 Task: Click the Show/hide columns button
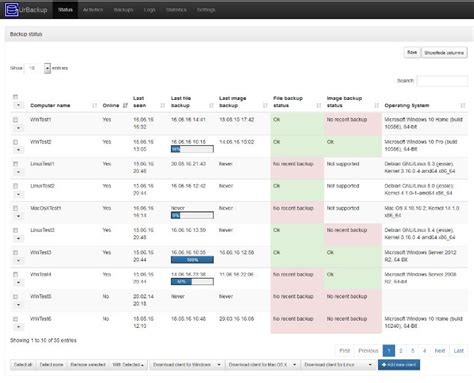click(444, 53)
